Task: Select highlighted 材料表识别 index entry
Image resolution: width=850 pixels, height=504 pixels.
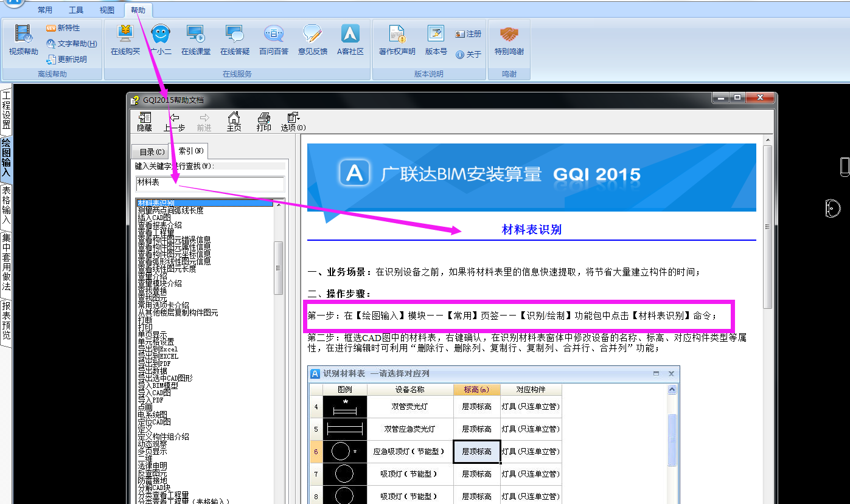Action: point(204,204)
